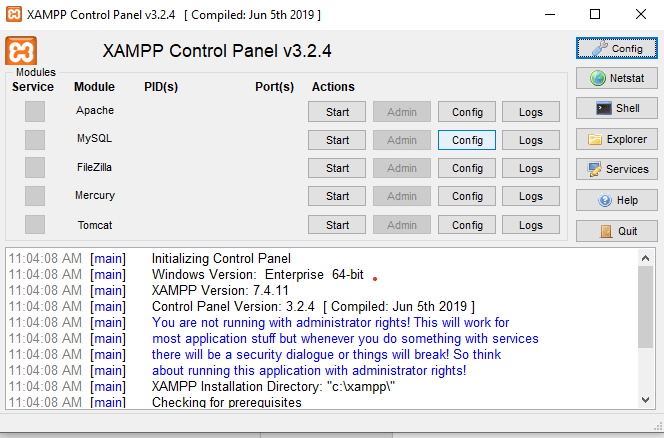This screenshot has height=438, width=664.
Task: Open Tomcat Logs menu
Action: 531,225
